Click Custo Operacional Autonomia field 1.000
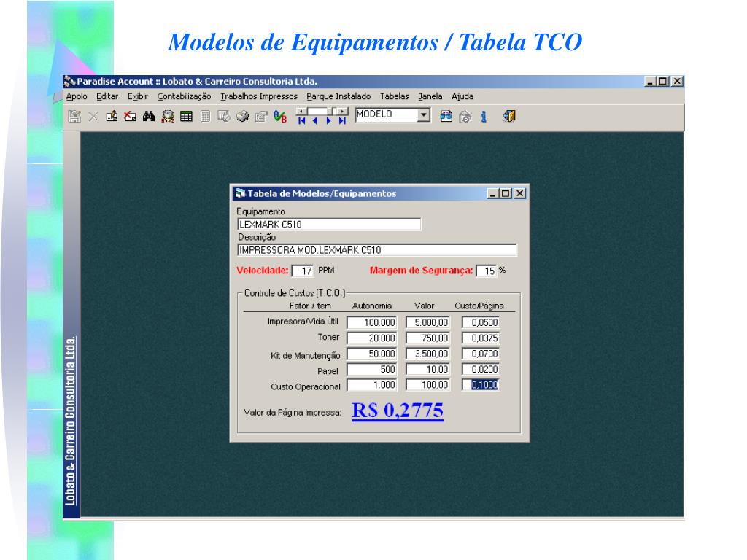The height and width of the screenshot is (560, 747). click(x=371, y=385)
